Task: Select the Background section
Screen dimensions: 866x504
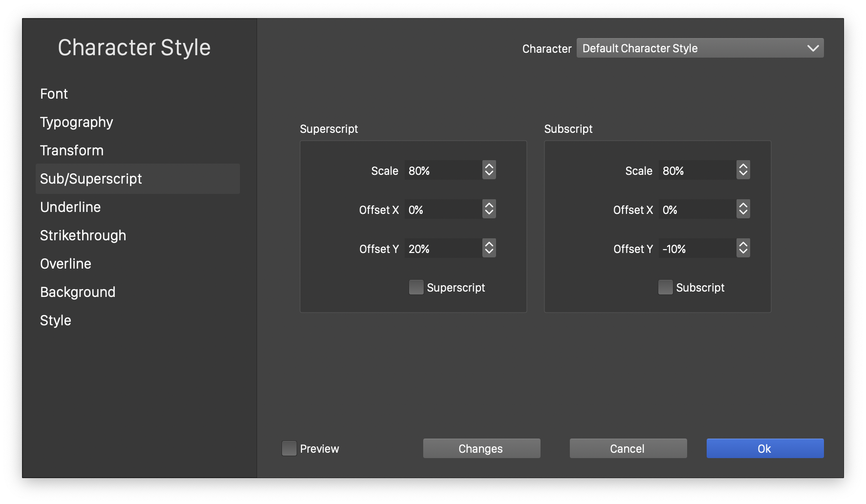Action: tap(78, 292)
